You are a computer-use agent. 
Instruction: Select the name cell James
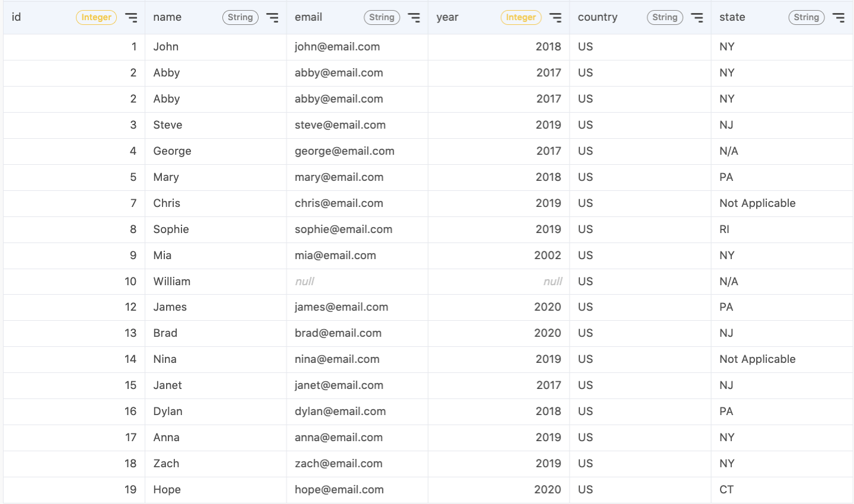pyautogui.click(x=216, y=307)
